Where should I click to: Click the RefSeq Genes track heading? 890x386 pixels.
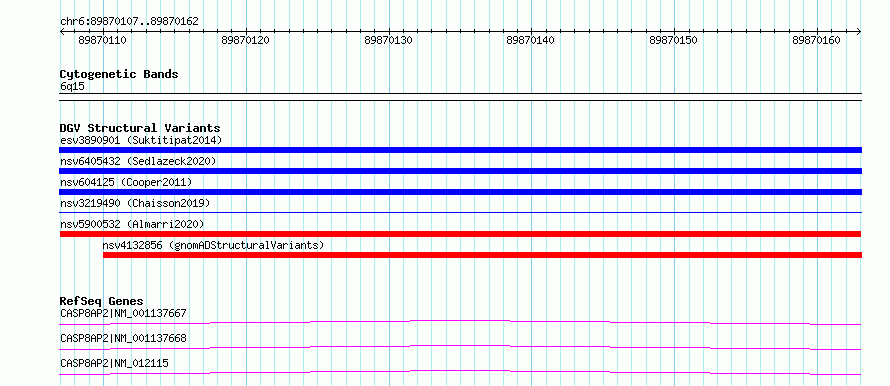coord(102,301)
